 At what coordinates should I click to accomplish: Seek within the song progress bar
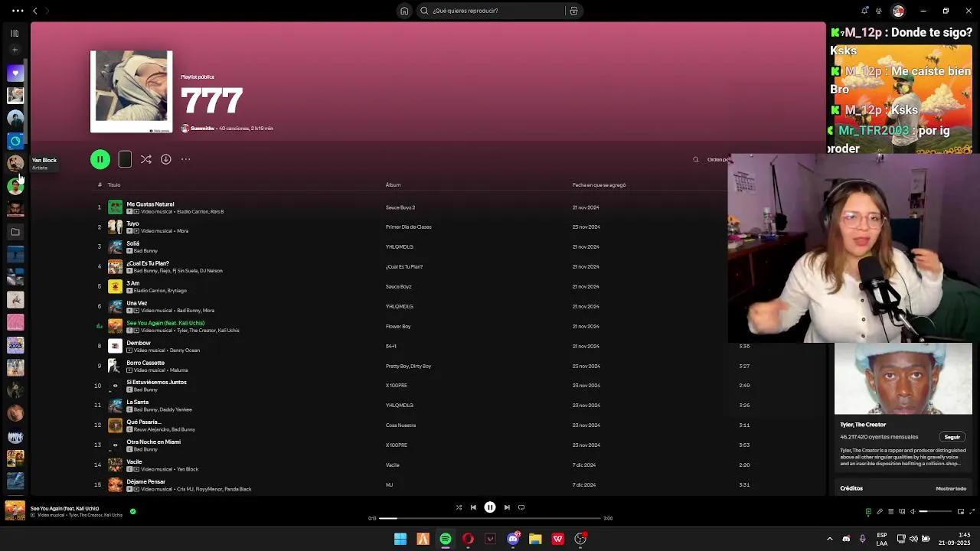490,518
